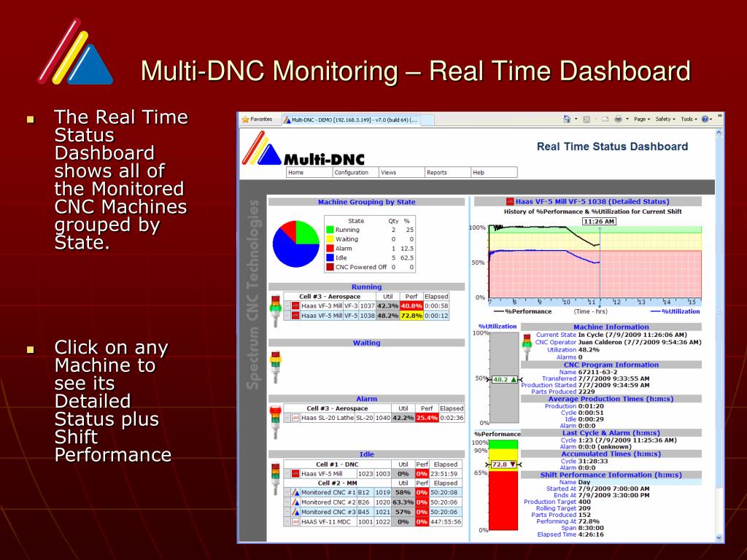Click the browser toolbar overflow chevron
Screen dimensions: 747x560
pos(719,116)
